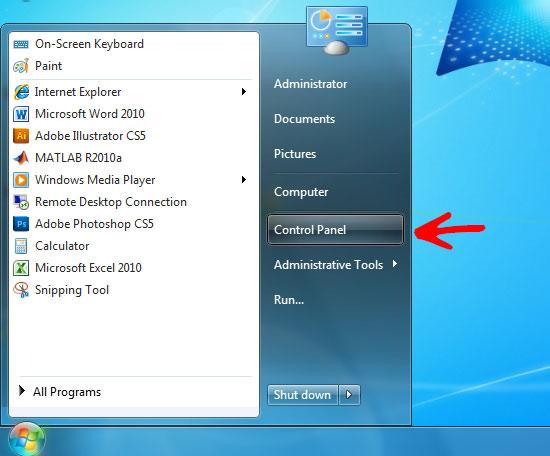Click the Calculator icon
Screen dimensions: 550x456
coord(21,246)
